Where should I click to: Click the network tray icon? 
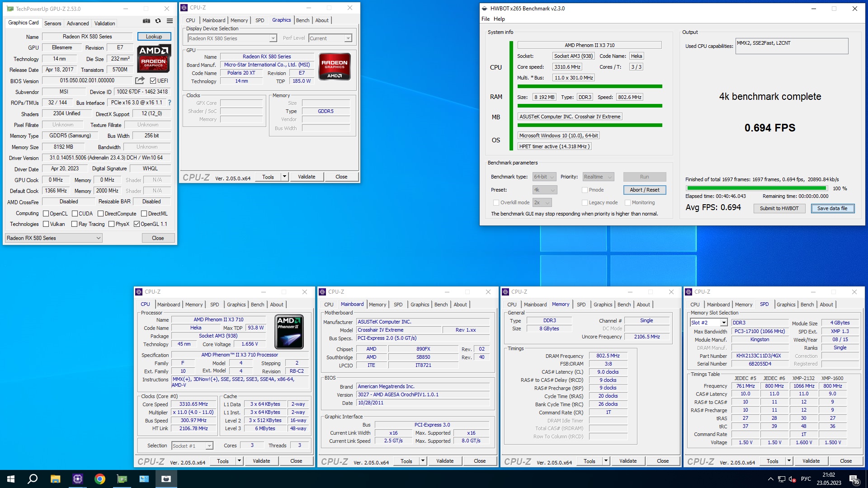(x=781, y=479)
